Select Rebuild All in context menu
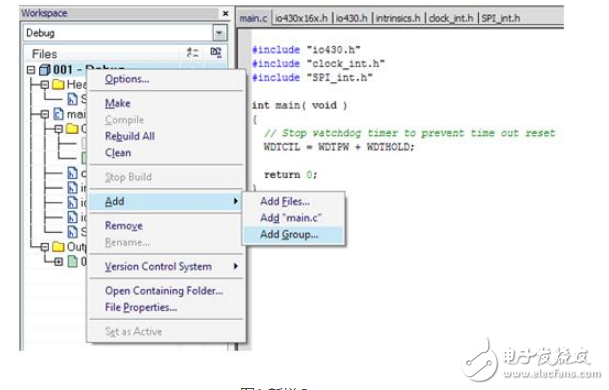This screenshot has height=390, width=609. click(130, 136)
